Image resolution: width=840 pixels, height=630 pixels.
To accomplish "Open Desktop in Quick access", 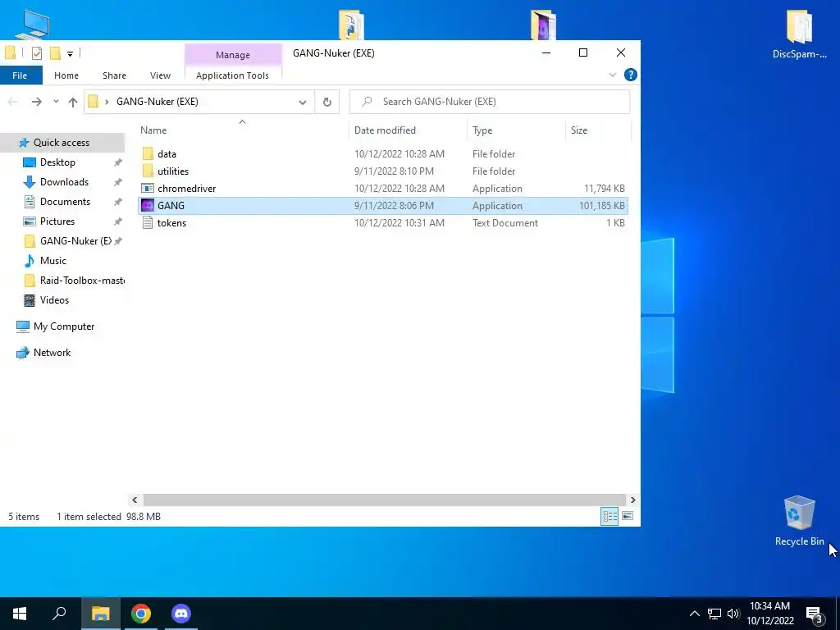I will [58, 162].
